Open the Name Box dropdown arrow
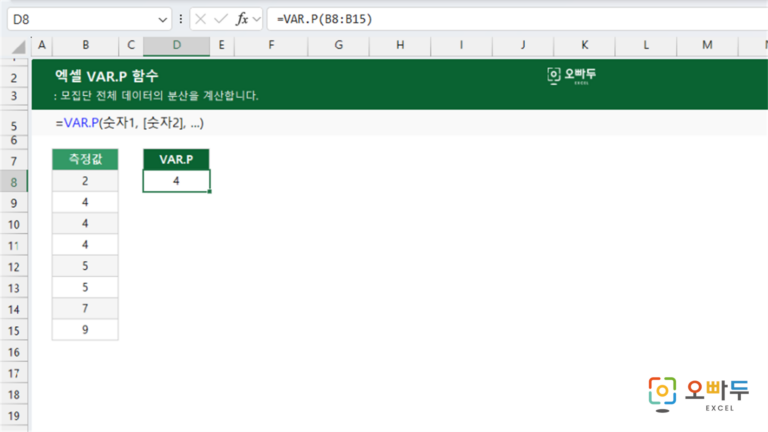The width and height of the screenshot is (768, 432). pyautogui.click(x=163, y=20)
